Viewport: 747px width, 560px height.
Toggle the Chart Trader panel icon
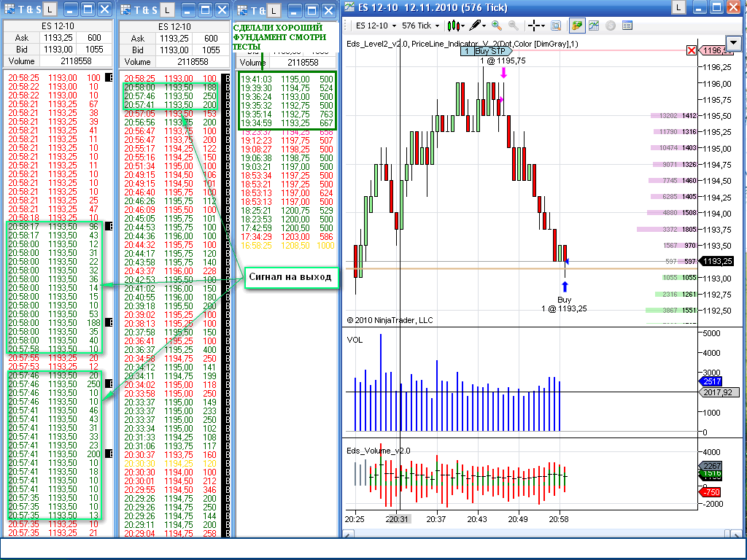(x=576, y=26)
